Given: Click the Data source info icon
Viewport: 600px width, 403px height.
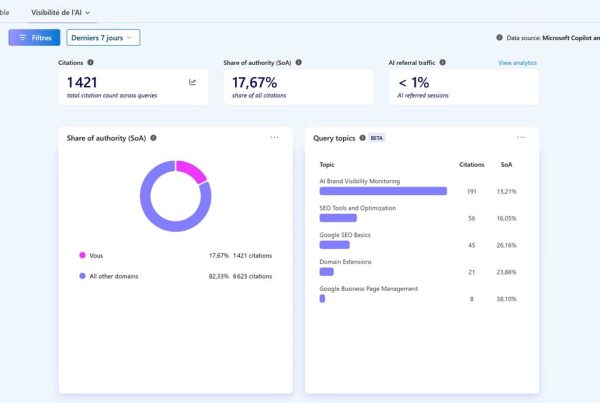Looking at the screenshot, I should coord(499,38).
